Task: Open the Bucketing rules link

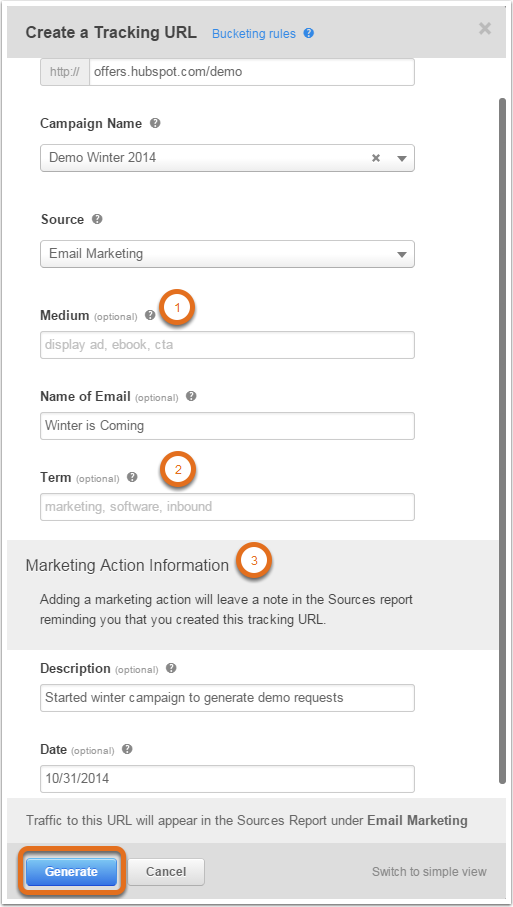Action: coord(254,34)
